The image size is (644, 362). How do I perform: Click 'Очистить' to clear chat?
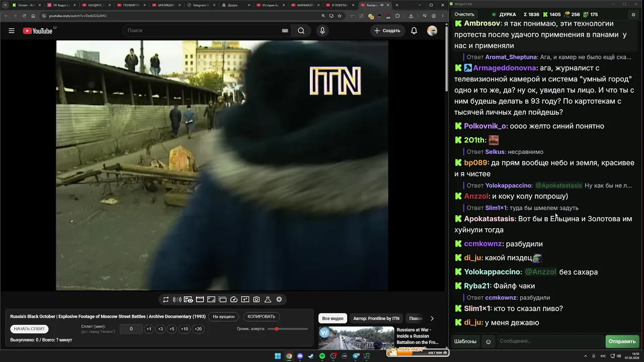click(464, 15)
